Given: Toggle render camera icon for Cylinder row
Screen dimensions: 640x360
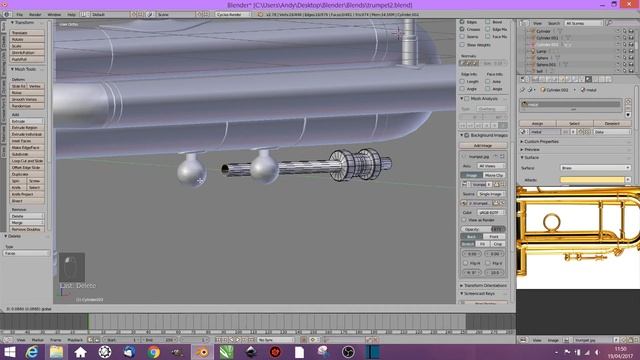Looking at the screenshot, I should coord(631,31).
